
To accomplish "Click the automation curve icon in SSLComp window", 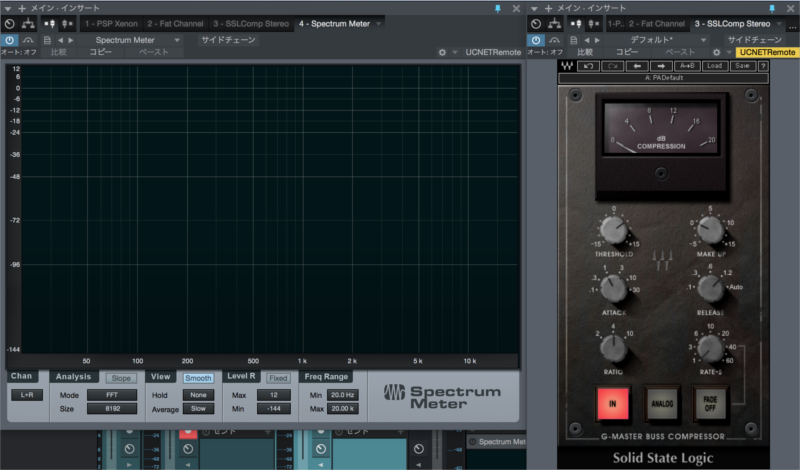I will click(554, 40).
